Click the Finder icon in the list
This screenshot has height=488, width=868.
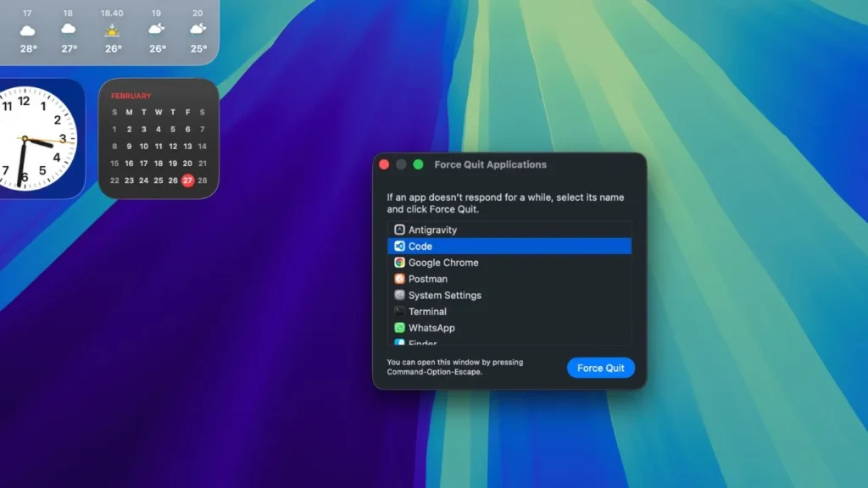pyautogui.click(x=398, y=342)
